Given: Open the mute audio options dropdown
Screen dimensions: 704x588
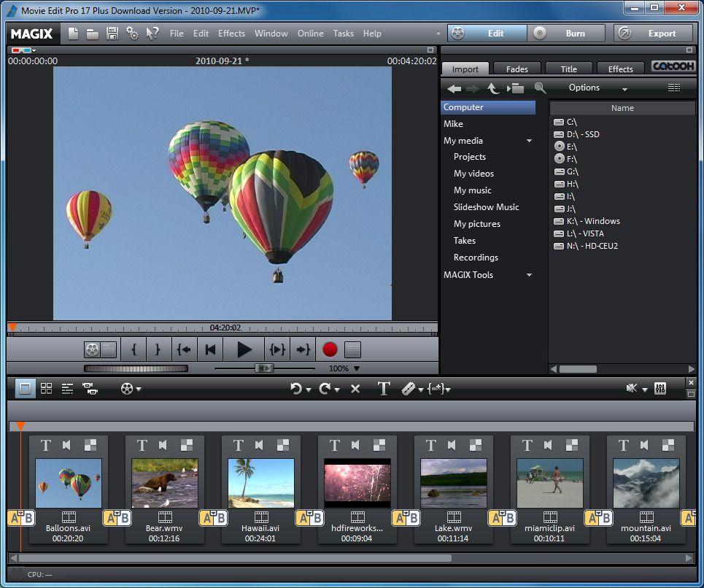Looking at the screenshot, I should tap(645, 390).
